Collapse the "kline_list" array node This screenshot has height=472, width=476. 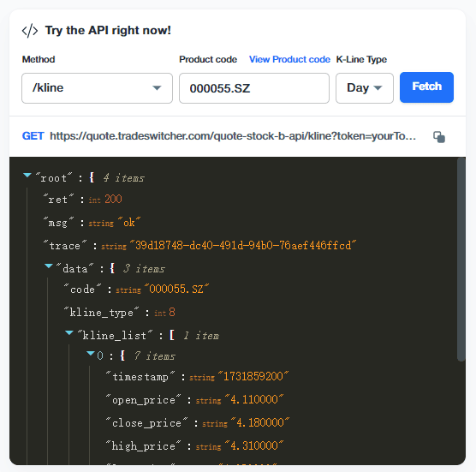pyautogui.click(x=69, y=333)
